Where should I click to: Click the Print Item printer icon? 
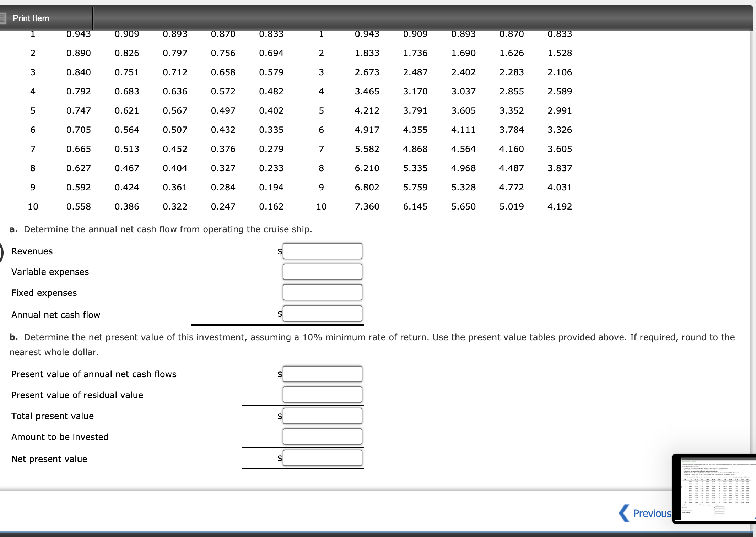pos(3,18)
